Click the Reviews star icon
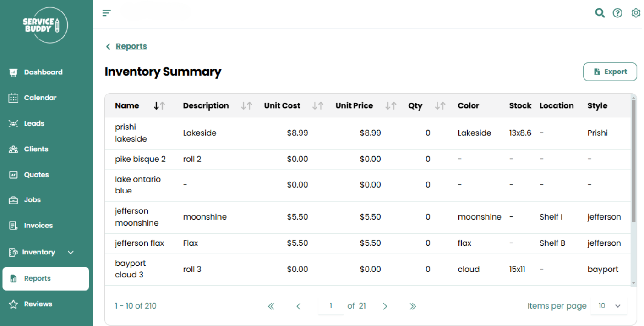644x326 pixels. tap(13, 304)
